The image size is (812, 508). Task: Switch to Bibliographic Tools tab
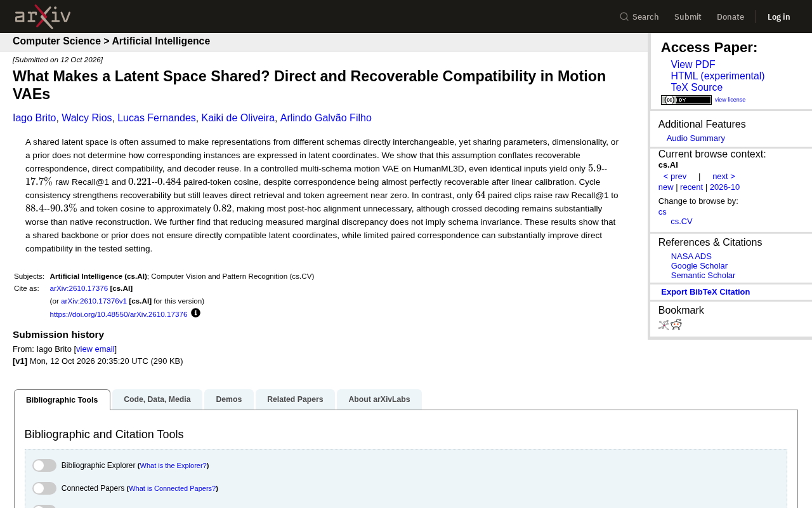tap(62, 400)
